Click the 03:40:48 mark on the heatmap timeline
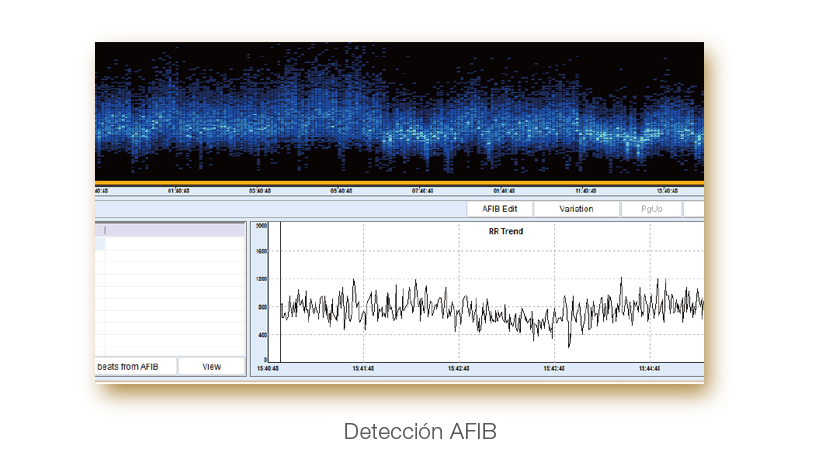 (x=259, y=190)
